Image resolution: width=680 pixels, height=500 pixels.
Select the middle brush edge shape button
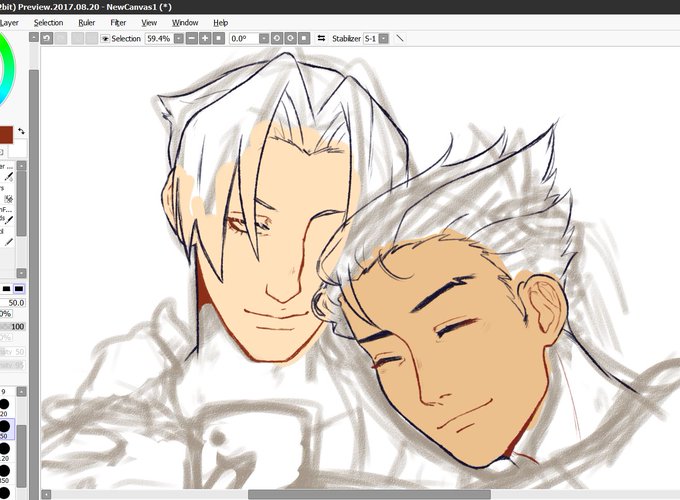[x=7, y=289]
